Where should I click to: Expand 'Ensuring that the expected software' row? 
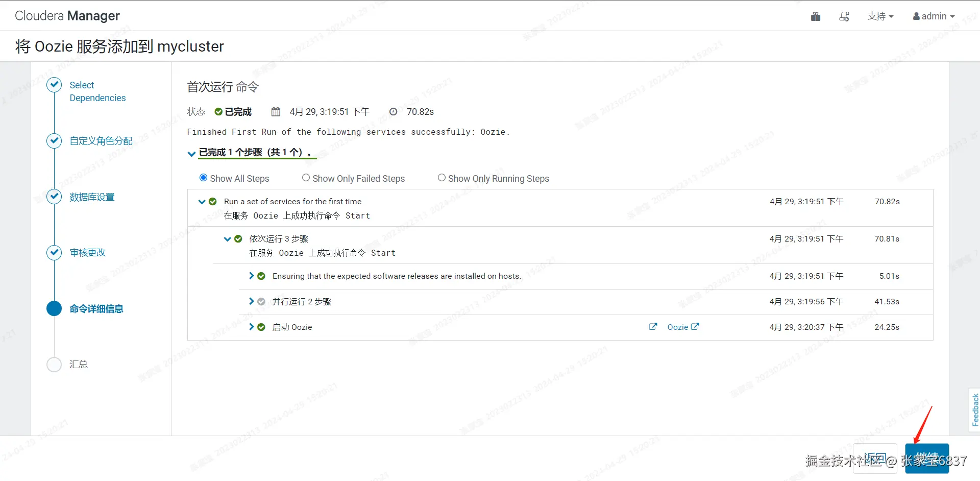[x=251, y=276]
